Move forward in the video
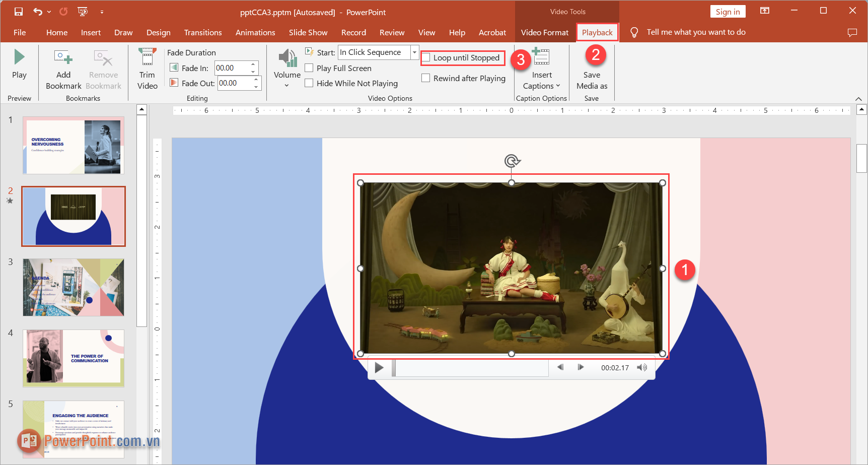The width and height of the screenshot is (868, 465). pyautogui.click(x=581, y=367)
